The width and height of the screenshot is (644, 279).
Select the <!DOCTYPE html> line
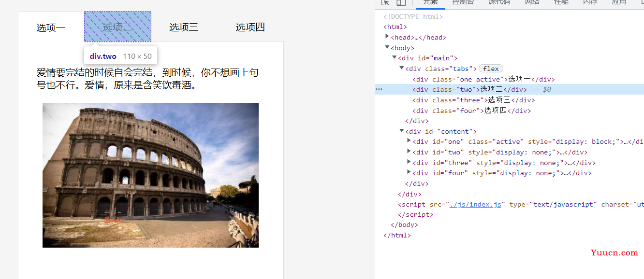tap(413, 16)
